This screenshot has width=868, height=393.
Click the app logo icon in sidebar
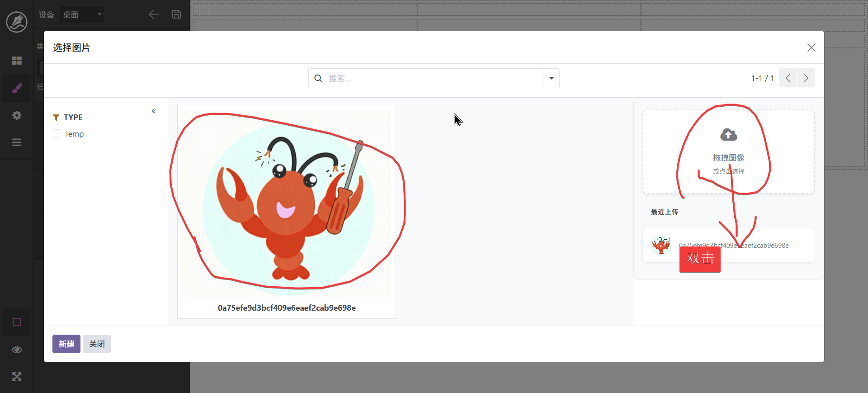(17, 22)
